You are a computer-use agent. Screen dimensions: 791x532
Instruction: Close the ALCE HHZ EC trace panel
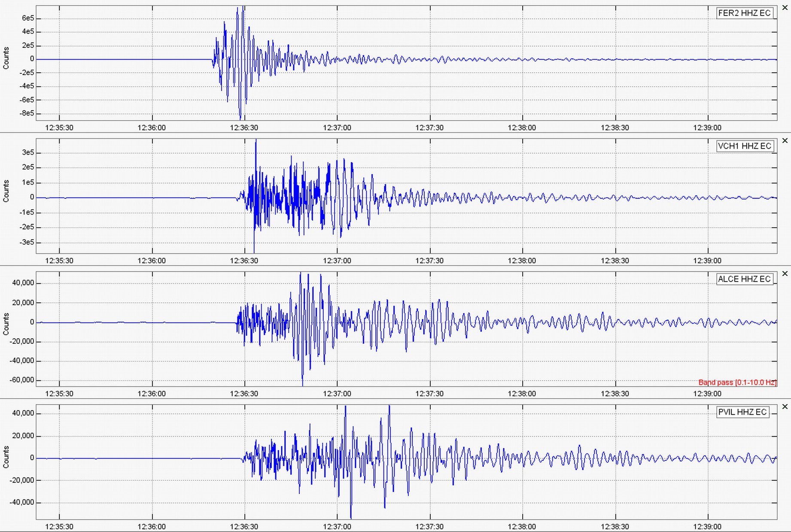pos(785,274)
